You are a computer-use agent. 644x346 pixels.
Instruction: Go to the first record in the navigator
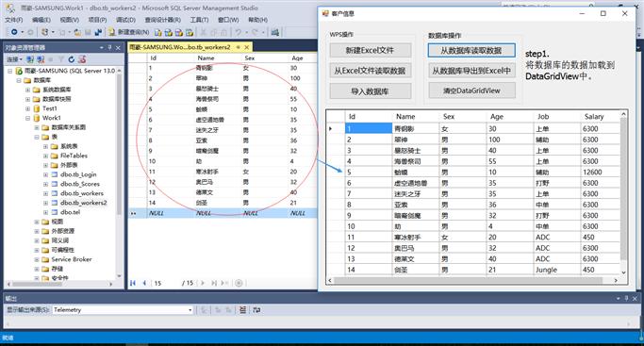(x=133, y=283)
